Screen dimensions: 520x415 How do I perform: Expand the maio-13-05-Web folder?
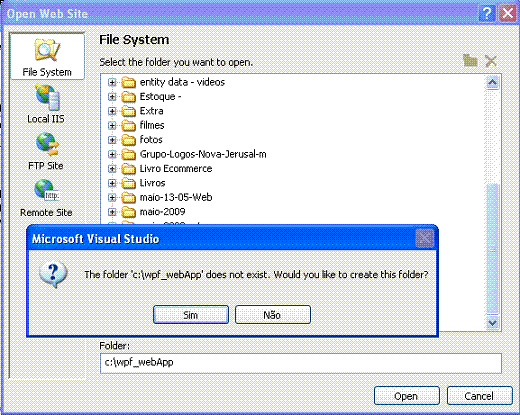pyautogui.click(x=112, y=197)
